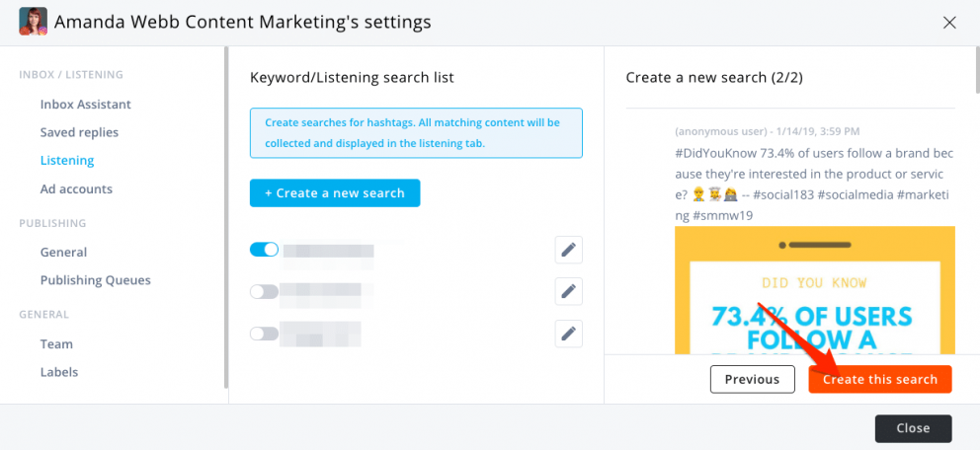The width and height of the screenshot is (980, 450).
Task: Open Labels settings
Action: pos(59,372)
